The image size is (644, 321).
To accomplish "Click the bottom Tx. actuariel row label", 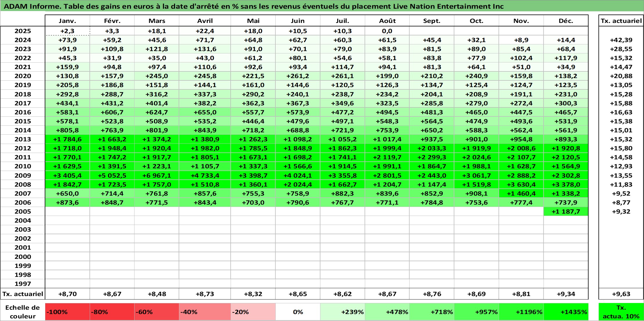I will click(23, 294).
